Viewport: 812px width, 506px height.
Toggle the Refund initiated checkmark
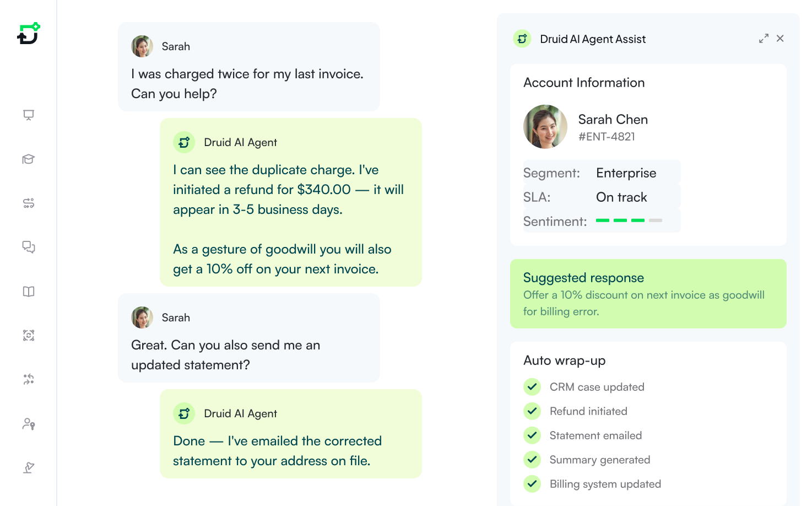(x=532, y=411)
